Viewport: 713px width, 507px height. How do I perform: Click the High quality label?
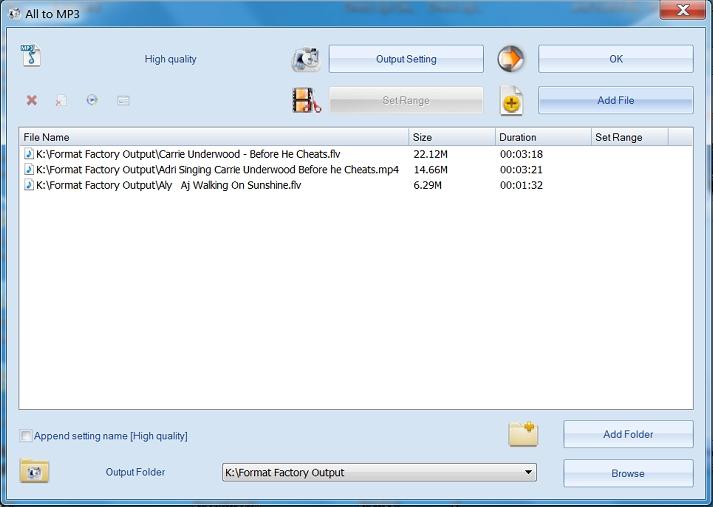[x=171, y=59]
